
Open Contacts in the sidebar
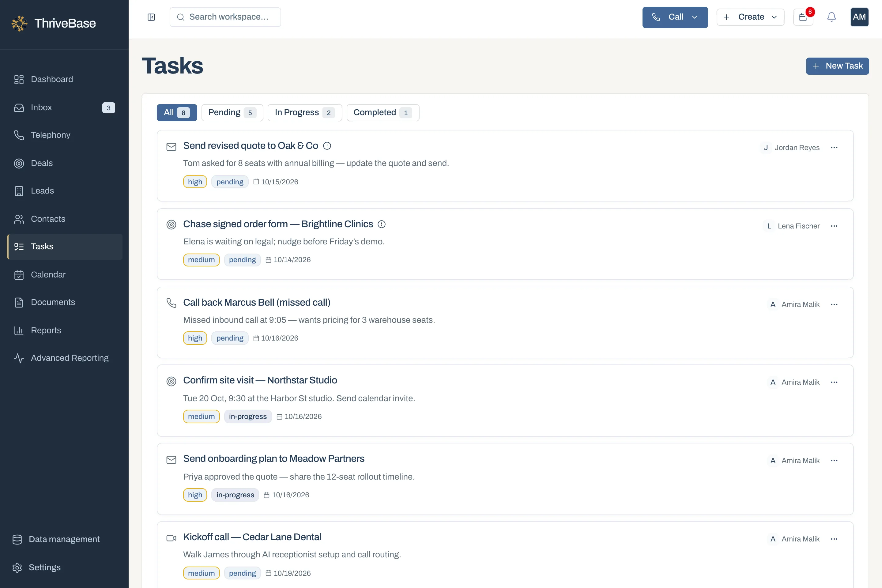65,219
